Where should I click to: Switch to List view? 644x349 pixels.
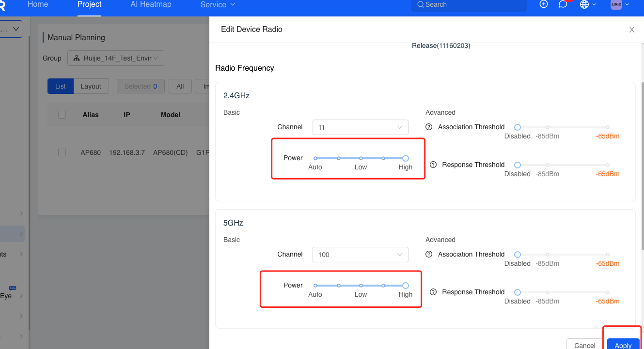61,86
